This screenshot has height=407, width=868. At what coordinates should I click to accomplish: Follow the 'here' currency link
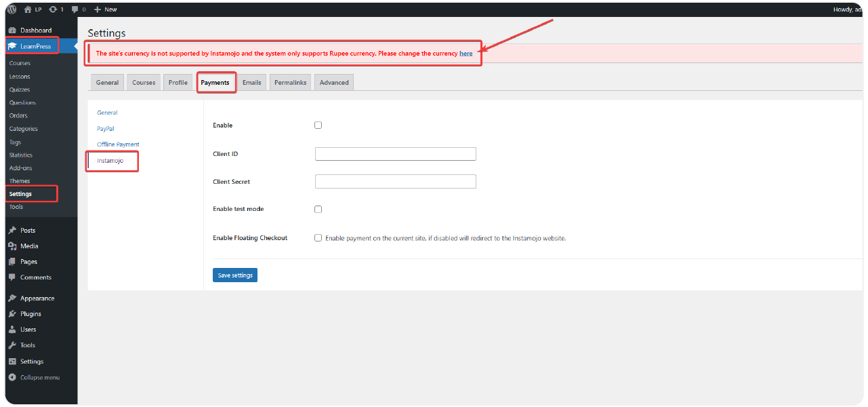point(466,54)
